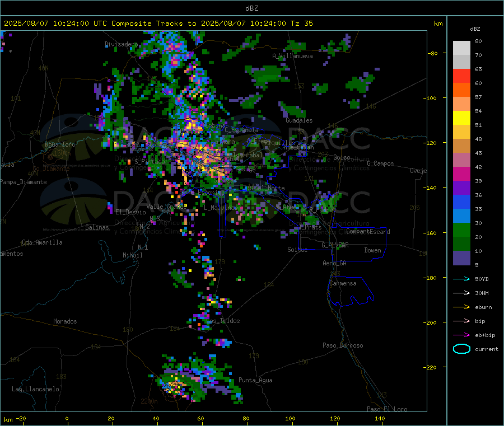Click the Bowen place label
504x426 pixels.
372,250
